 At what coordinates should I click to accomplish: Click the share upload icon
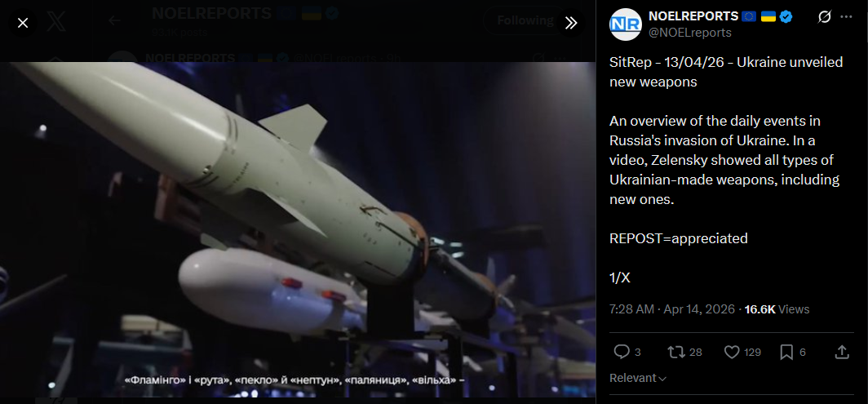coord(841,352)
